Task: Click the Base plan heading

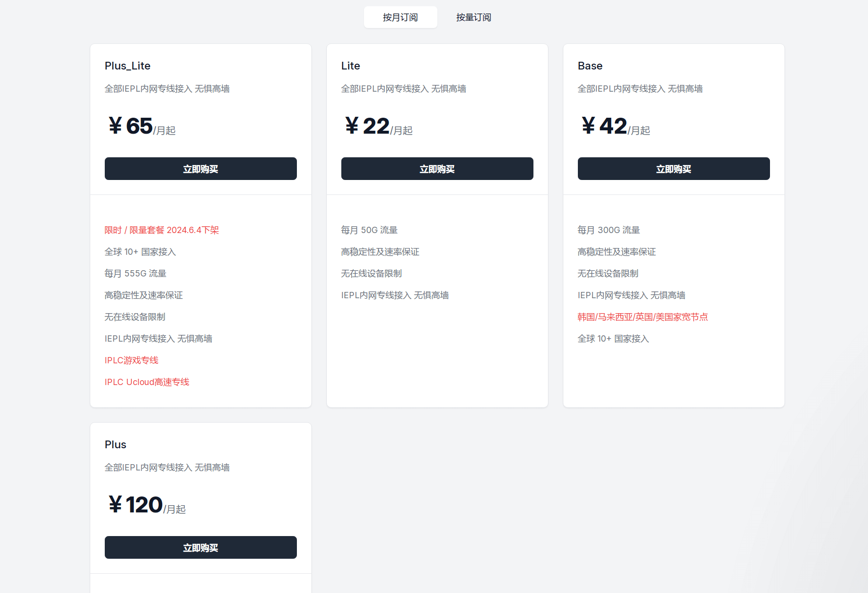Action: pos(590,66)
